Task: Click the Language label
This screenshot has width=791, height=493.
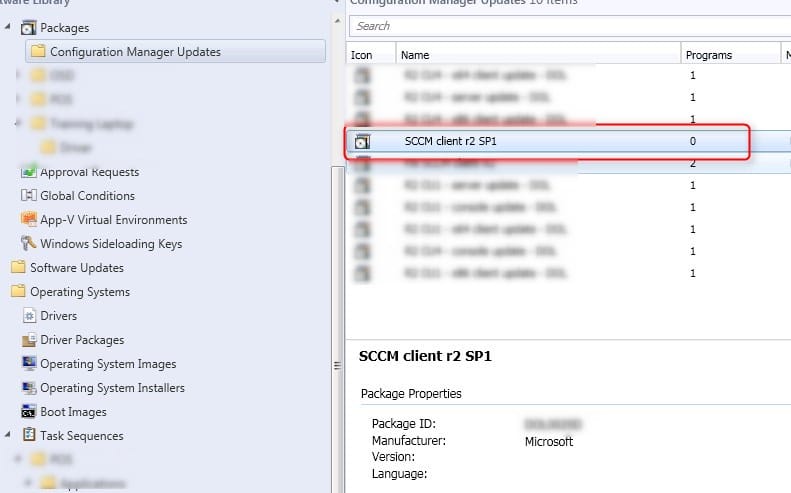Action: (x=400, y=474)
